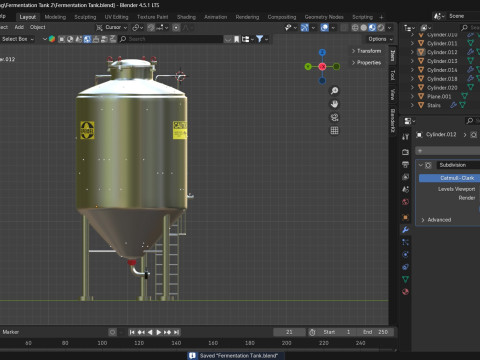Click the modifier wrench icon on Cylinder.012 row

click(x=470, y=52)
